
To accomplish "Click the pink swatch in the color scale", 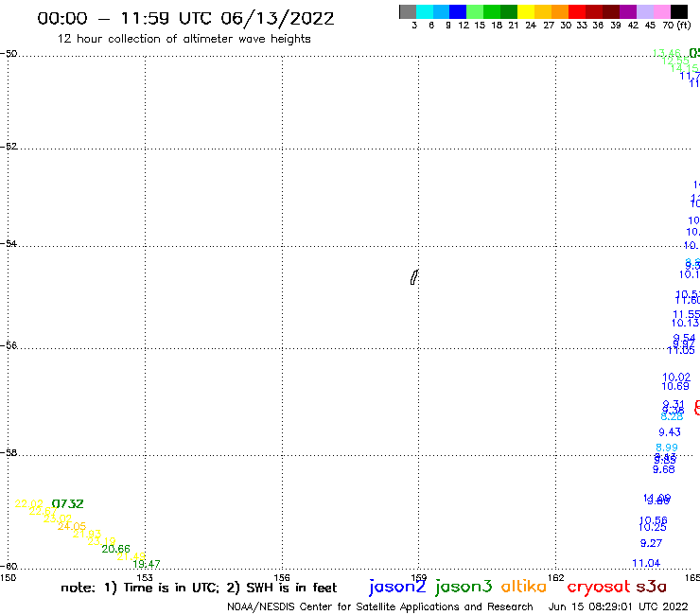I will pyautogui.click(x=661, y=12).
